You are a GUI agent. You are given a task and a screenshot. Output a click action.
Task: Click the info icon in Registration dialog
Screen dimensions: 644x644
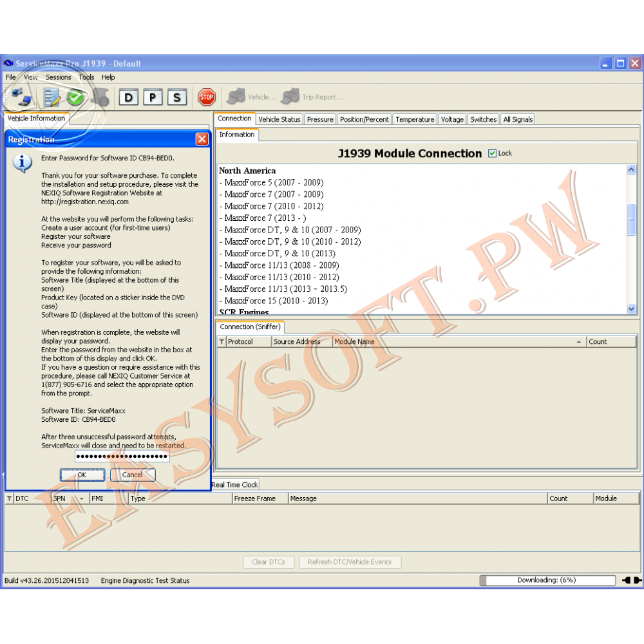click(22, 163)
